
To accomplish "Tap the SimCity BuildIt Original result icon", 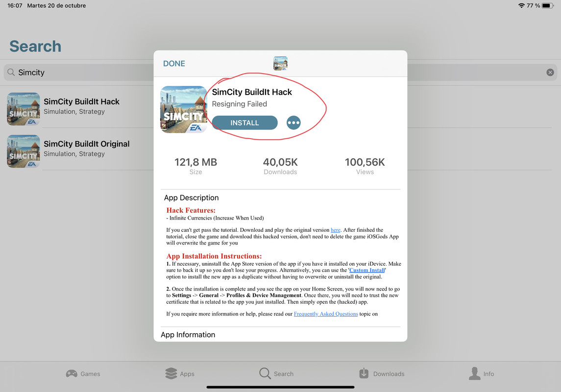I will point(23,151).
